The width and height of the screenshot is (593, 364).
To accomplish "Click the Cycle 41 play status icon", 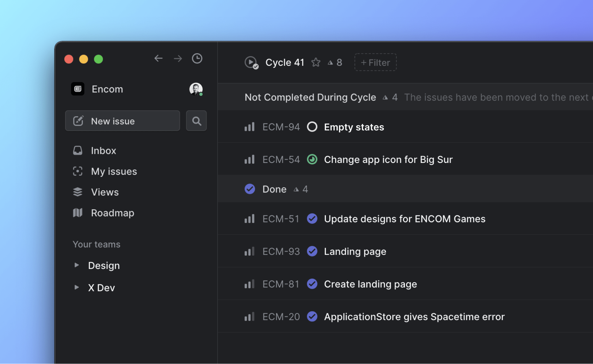I will coord(251,63).
